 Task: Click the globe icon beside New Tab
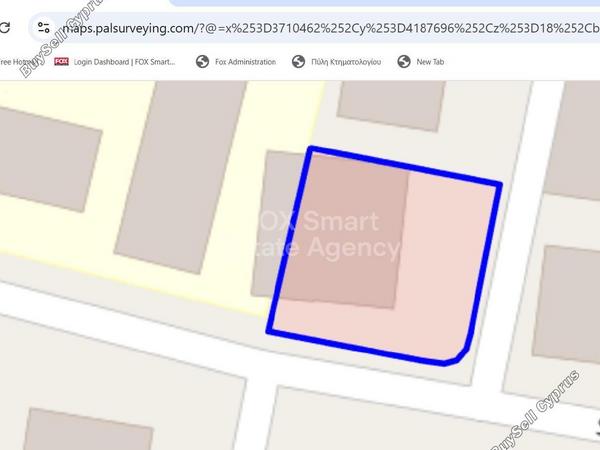point(404,62)
